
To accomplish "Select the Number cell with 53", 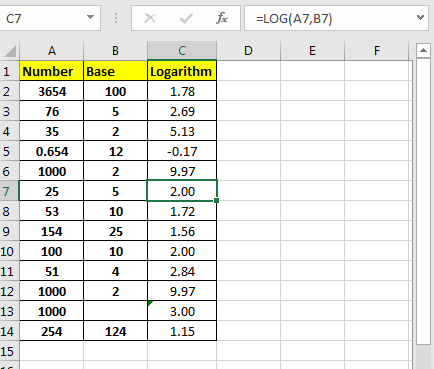I will coord(52,211).
